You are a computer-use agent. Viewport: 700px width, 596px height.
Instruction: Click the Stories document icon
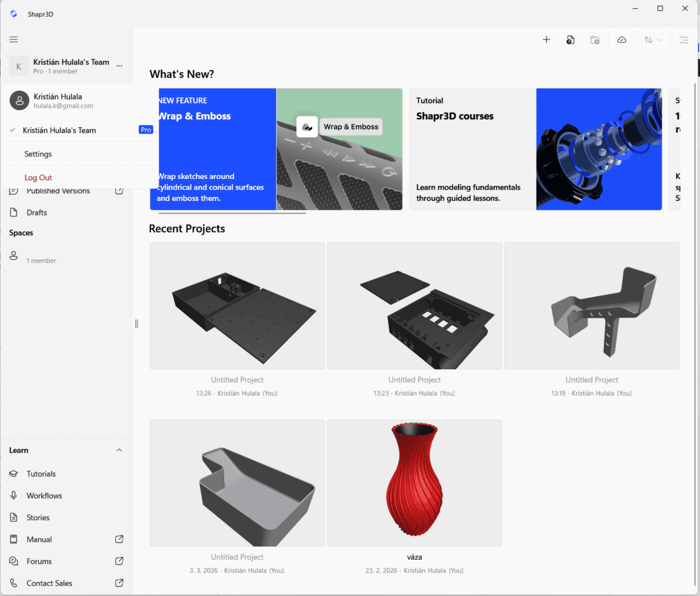[14, 517]
